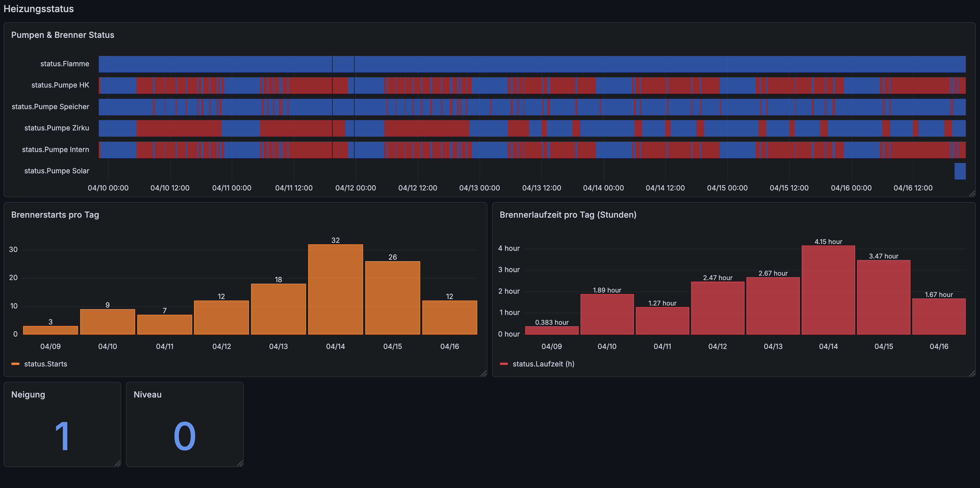Click the Neigung panel title
Image resolution: width=980 pixels, height=488 pixels.
28,395
